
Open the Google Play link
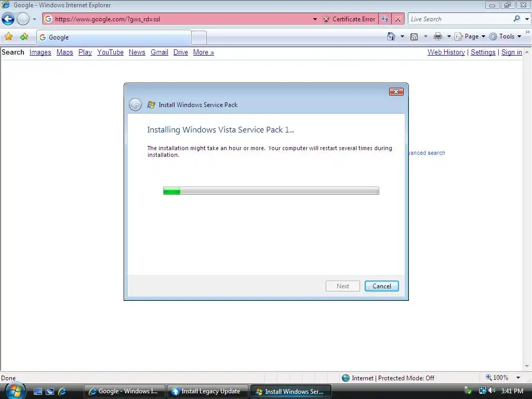coord(85,52)
